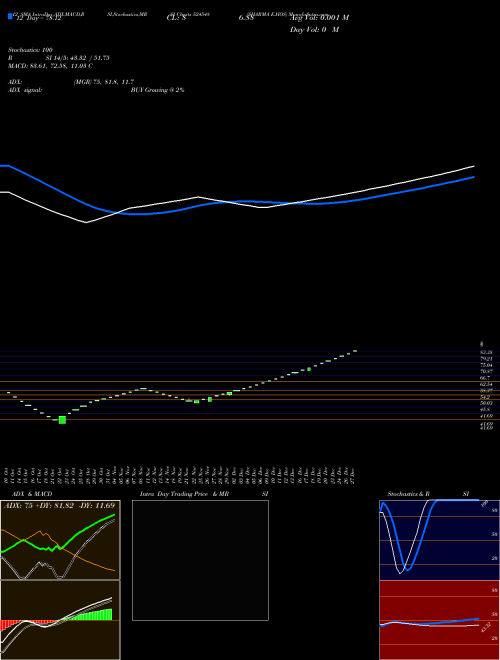The image size is (500, 660).
Task: Click the last green candle at the chart's top
Action: pos(355,351)
